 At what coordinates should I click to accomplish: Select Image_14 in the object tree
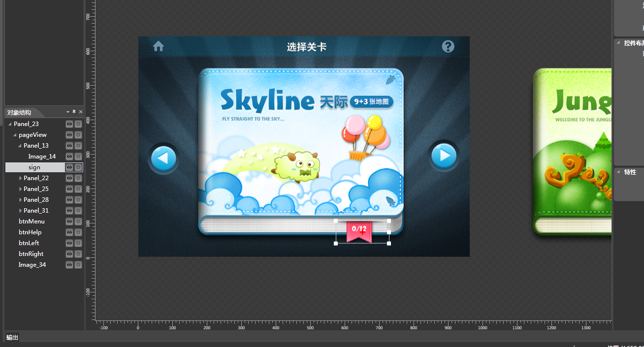42,157
